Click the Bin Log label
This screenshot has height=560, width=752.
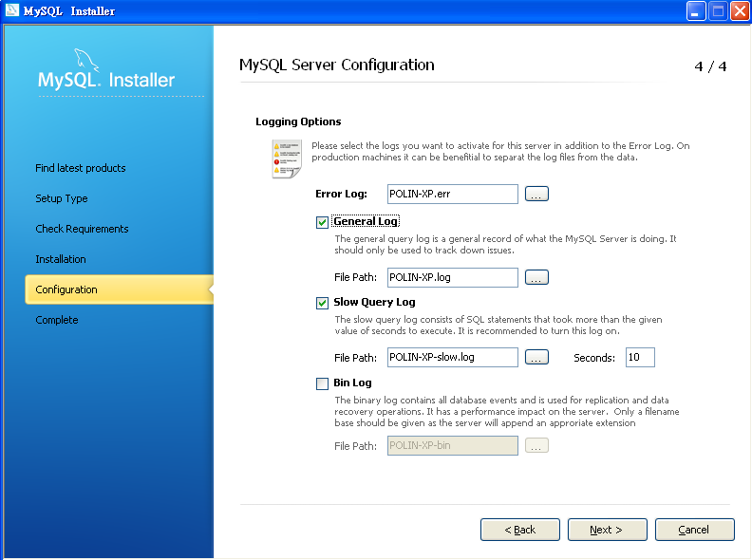(352, 383)
